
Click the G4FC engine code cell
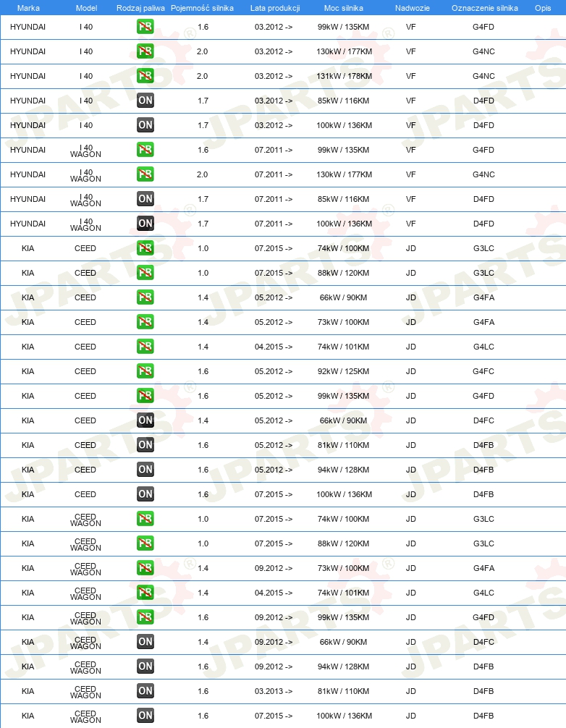(x=483, y=371)
